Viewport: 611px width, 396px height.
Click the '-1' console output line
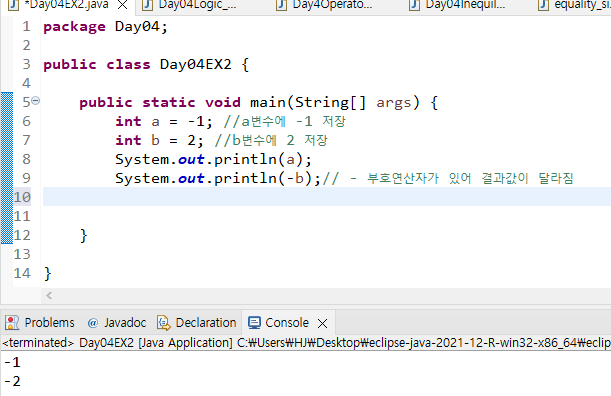click(12, 362)
